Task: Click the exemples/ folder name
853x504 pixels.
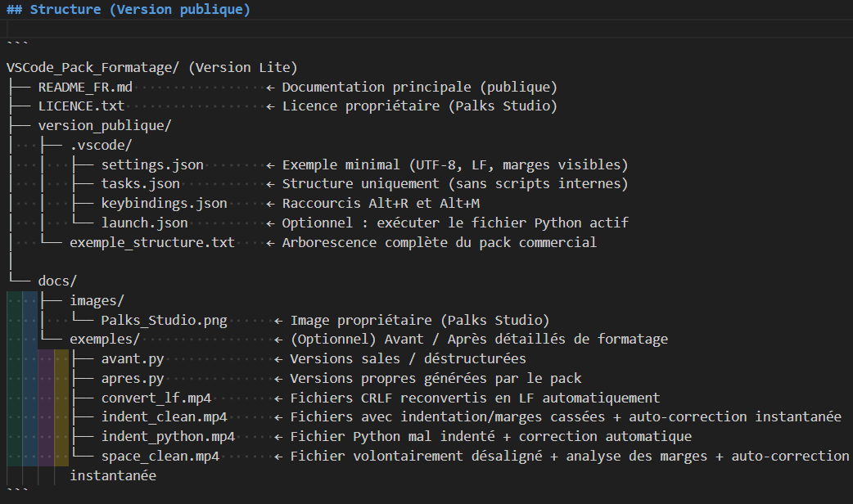Action: click(105, 339)
